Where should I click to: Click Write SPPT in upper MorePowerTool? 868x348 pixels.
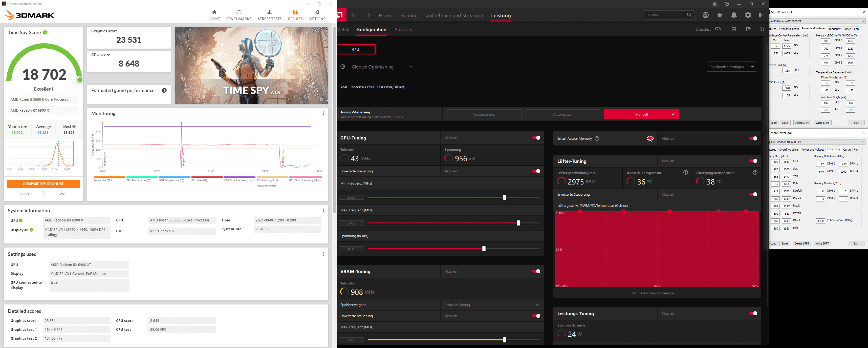[x=822, y=123]
